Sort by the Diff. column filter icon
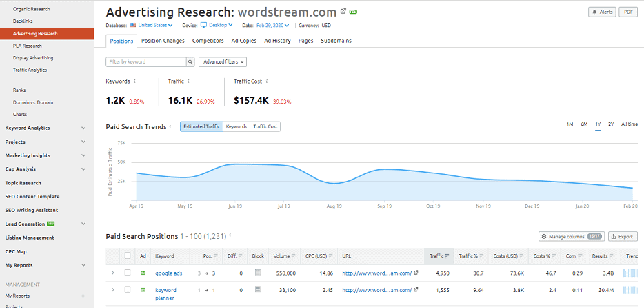 coord(239,256)
